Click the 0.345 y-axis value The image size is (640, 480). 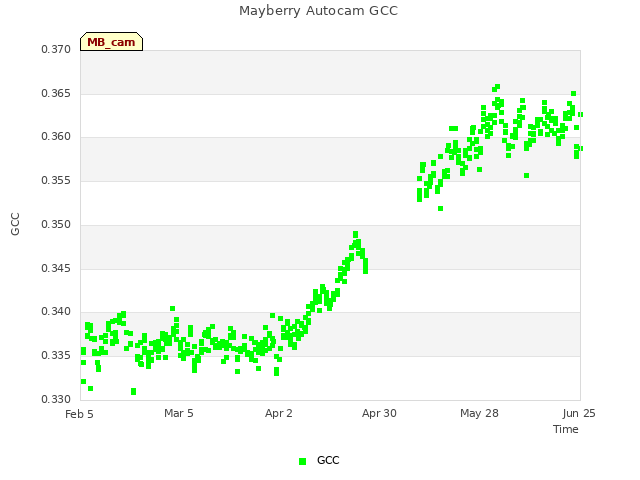click(56, 269)
